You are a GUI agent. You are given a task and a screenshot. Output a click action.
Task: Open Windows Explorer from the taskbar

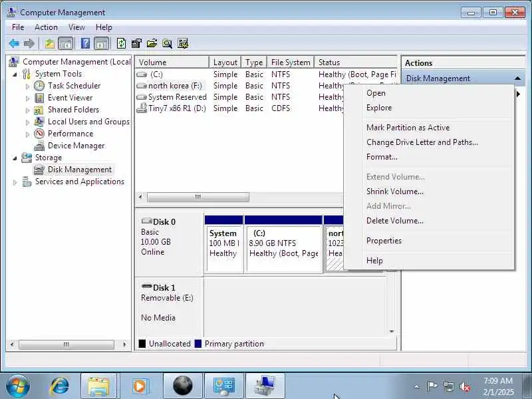pyautogui.click(x=98, y=386)
